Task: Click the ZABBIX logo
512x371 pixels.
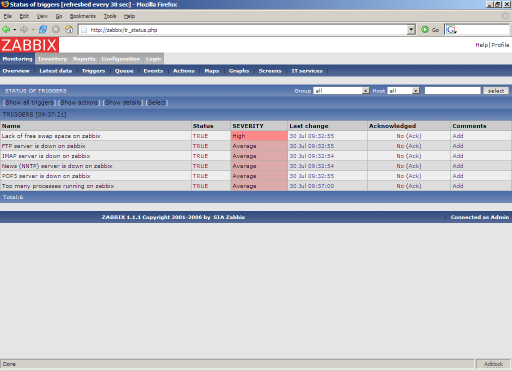Action: (29, 45)
